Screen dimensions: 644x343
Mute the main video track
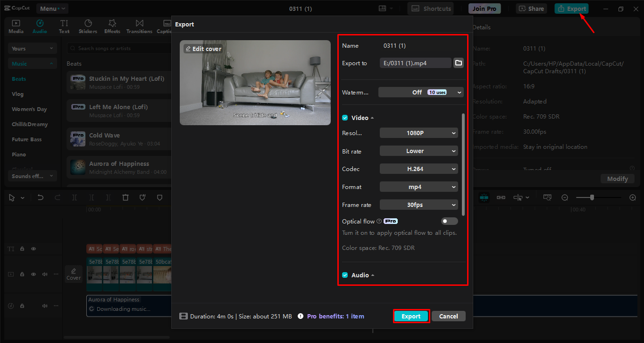coord(45,274)
